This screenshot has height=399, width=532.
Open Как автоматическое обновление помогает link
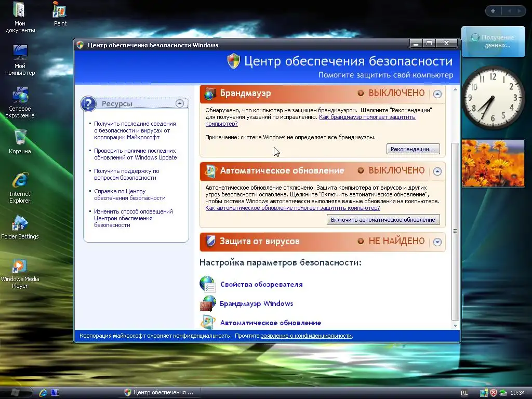292,208
